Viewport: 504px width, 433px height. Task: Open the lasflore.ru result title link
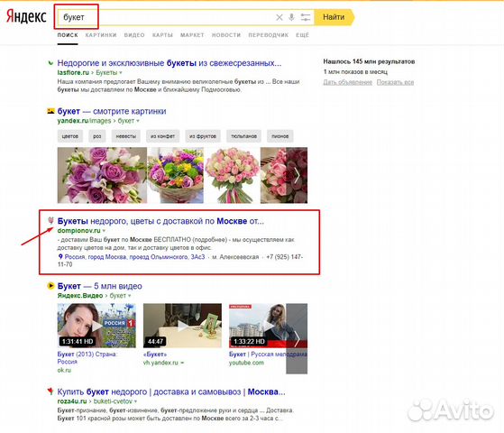(x=170, y=63)
